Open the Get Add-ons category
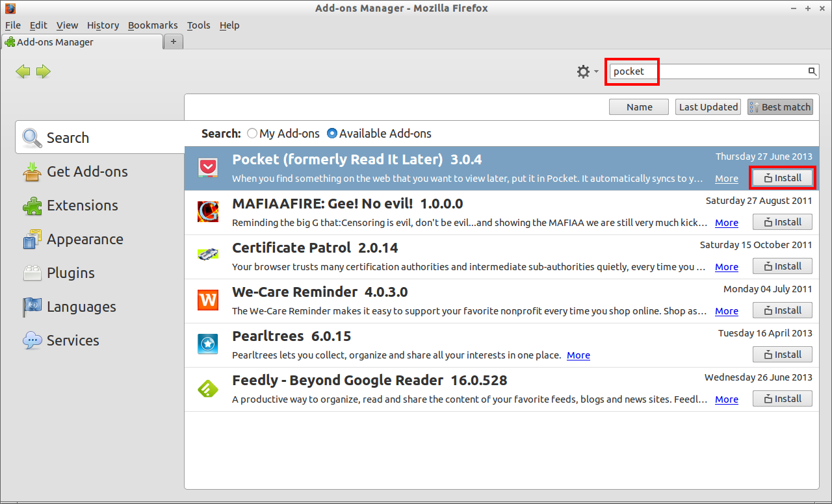Screen dimensions: 832x504 click(x=100, y=171)
